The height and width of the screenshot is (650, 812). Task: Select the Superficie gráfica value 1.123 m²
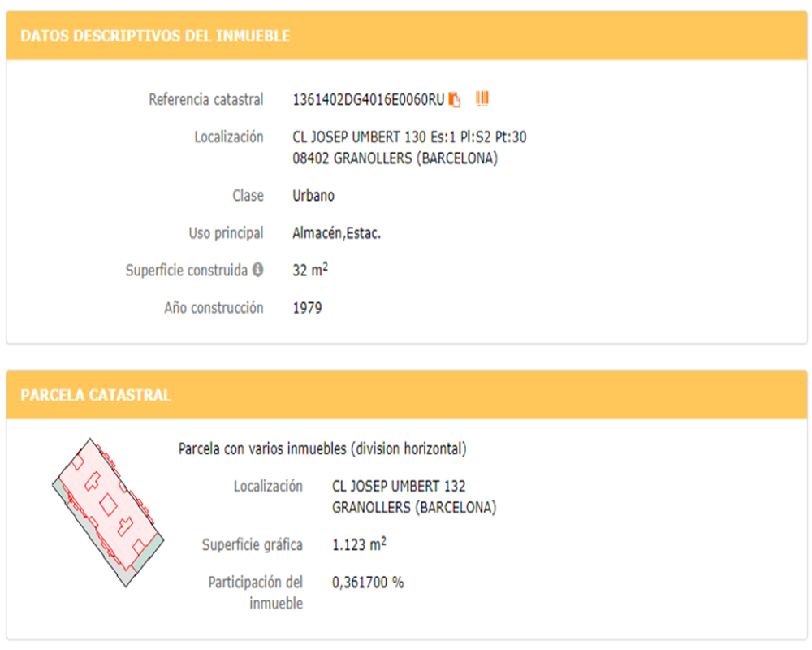pyautogui.click(x=359, y=544)
